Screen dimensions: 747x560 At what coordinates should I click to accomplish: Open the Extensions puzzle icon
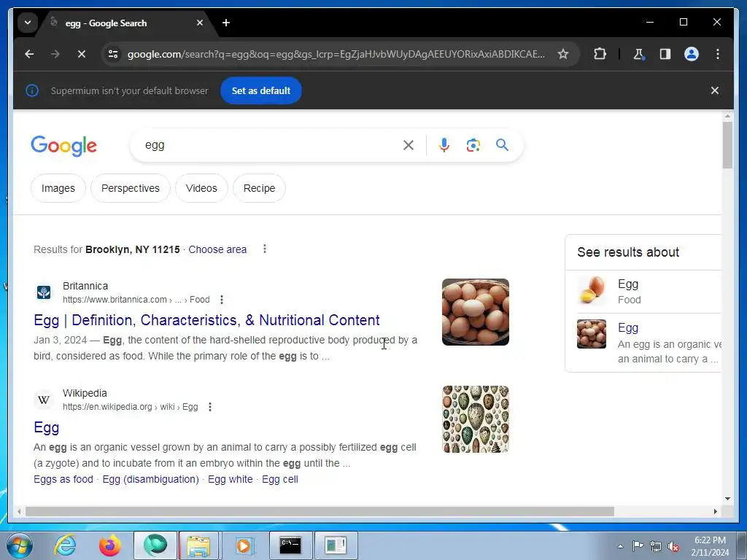600,54
